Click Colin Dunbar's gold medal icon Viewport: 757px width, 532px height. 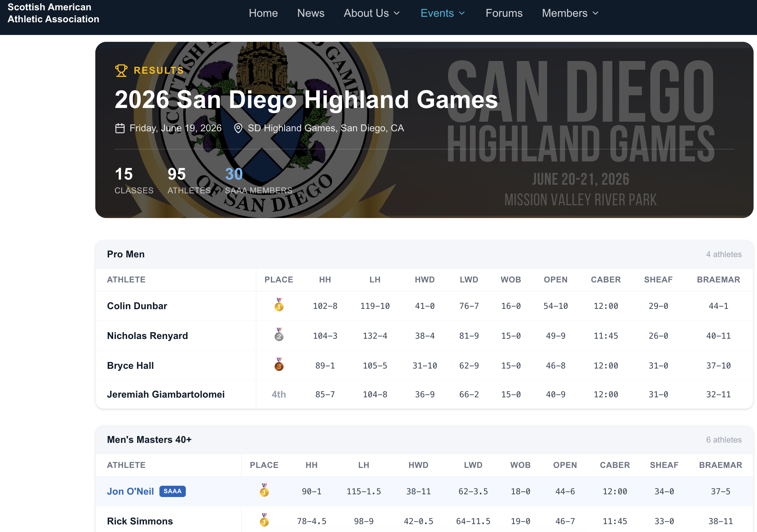click(x=279, y=305)
